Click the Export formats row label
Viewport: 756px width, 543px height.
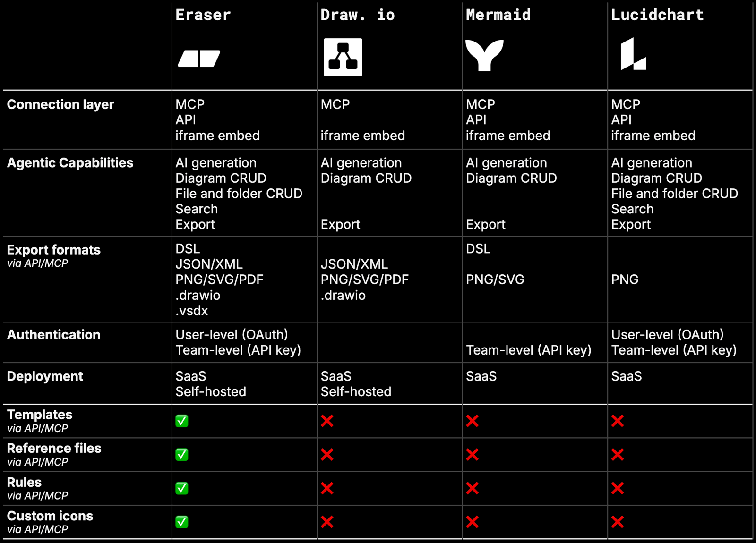click(53, 250)
